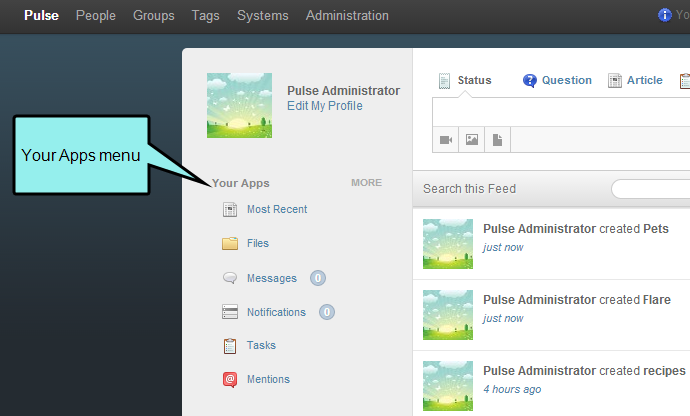Open the Files app folder icon
The width and height of the screenshot is (690, 416).
coord(230,243)
